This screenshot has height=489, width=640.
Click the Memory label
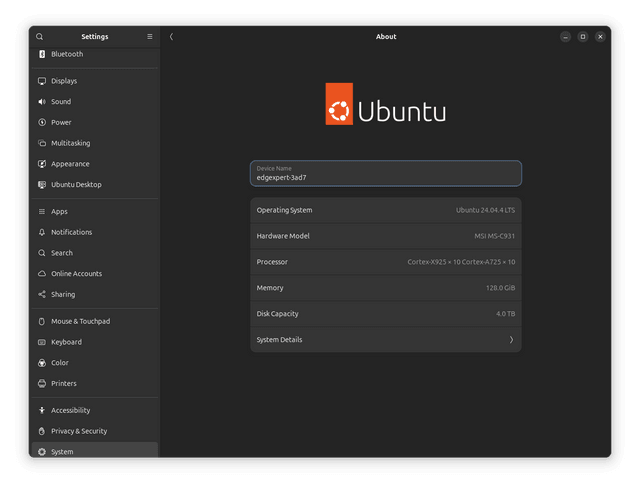[270, 288]
